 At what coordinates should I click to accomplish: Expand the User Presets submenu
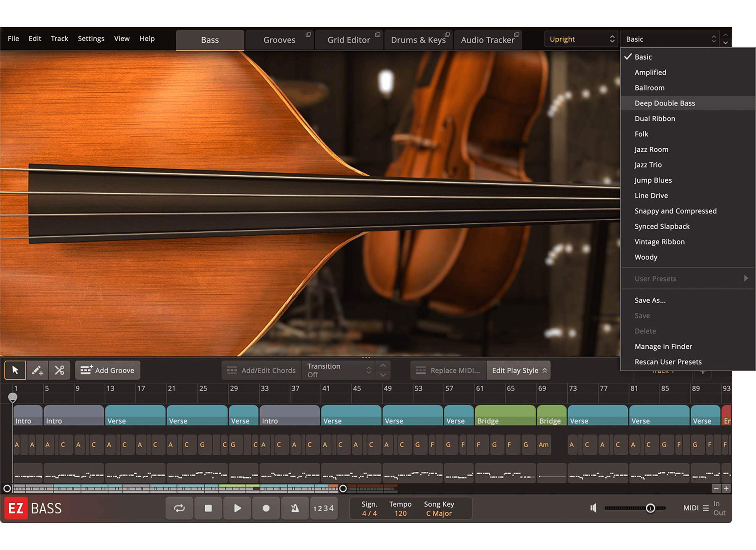click(687, 278)
